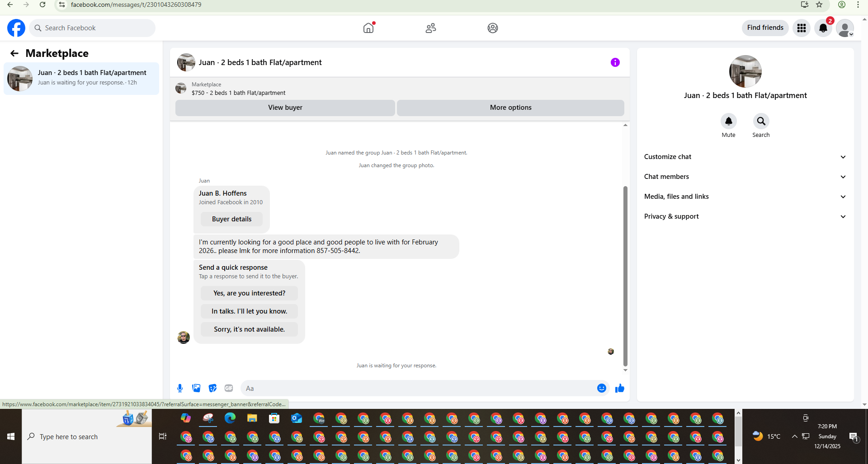Open the Friends icon in top navigation
The image size is (868, 464).
point(431,28)
